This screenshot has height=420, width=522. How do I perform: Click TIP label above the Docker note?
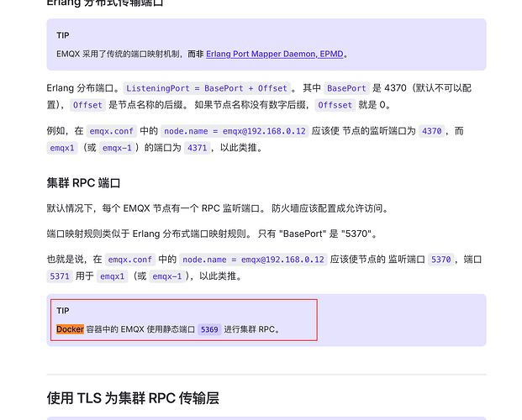pyautogui.click(x=63, y=311)
